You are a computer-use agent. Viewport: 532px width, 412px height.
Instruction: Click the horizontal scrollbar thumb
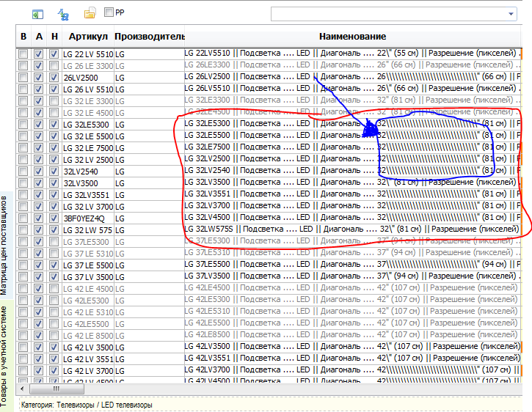click(57, 389)
